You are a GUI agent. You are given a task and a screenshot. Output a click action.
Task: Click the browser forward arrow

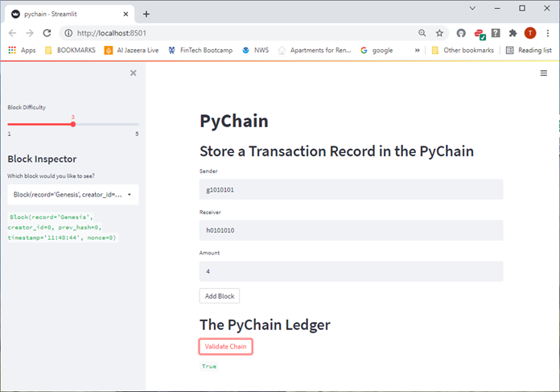tap(30, 33)
